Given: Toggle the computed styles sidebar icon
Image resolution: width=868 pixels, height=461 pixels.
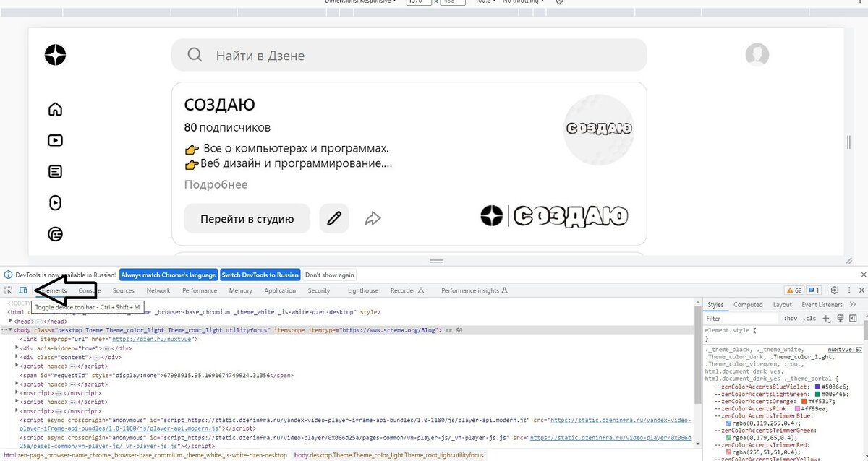Looking at the screenshot, I should pyautogui.click(x=853, y=319).
